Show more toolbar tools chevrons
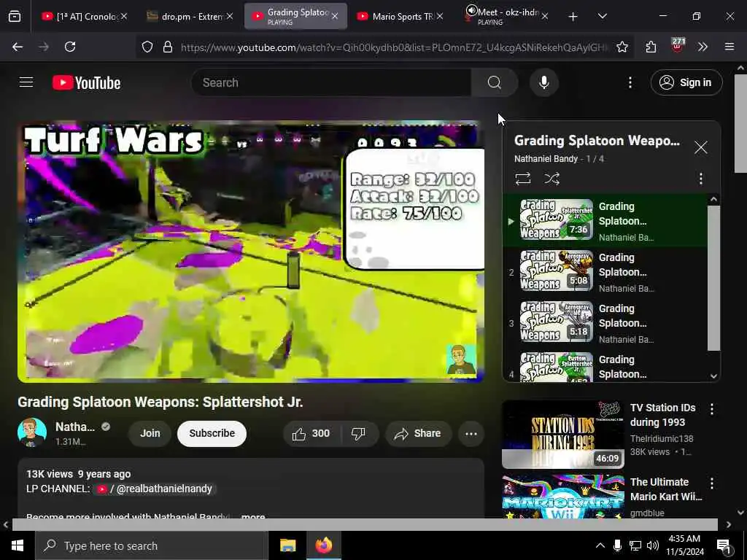The height and width of the screenshot is (560, 747). click(x=703, y=47)
